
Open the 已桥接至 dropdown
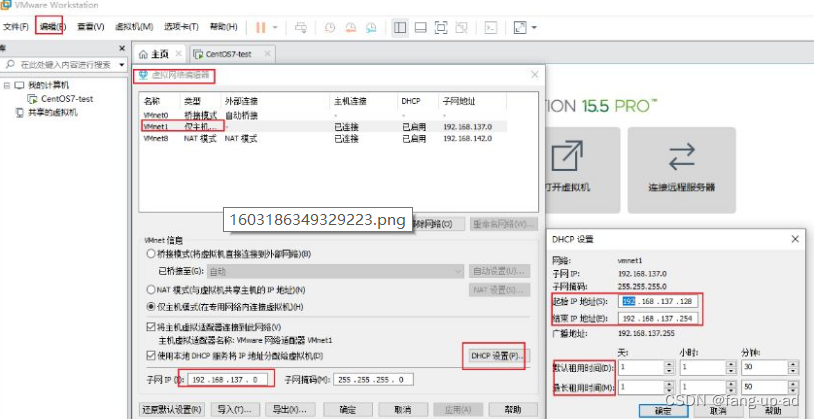[336, 271]
